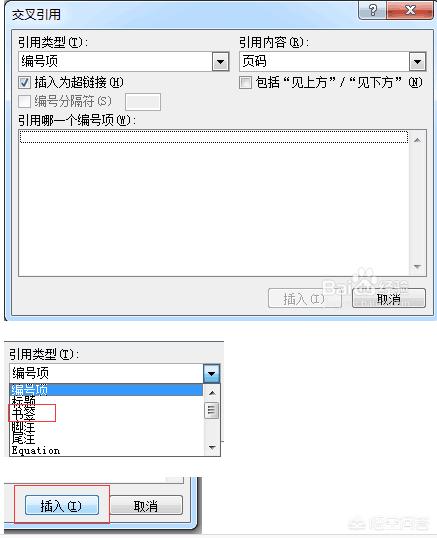Open the 引用内容 dropdown arrow
Viewport: 437px width, 538px height.
coord(417,62)
